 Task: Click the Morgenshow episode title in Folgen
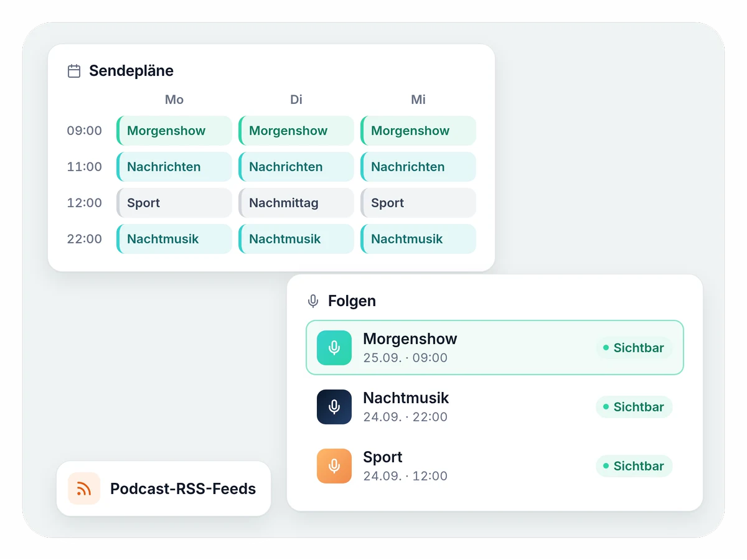coord(410,339)
